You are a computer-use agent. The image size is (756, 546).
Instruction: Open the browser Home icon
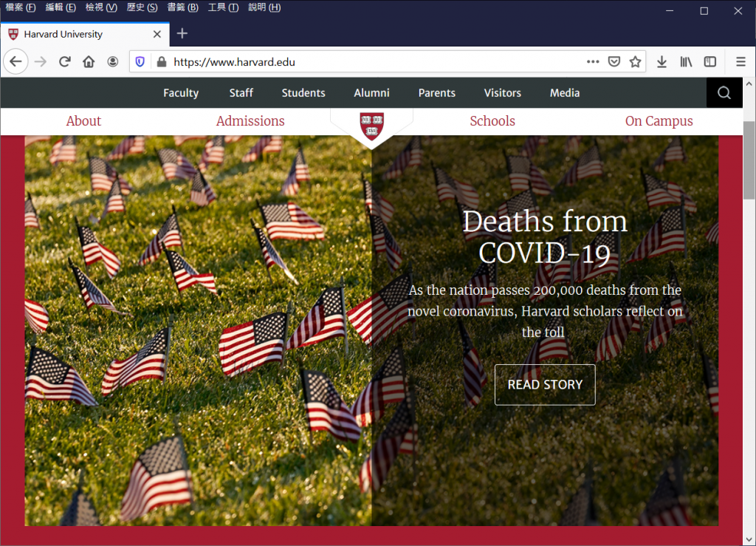pos(89,62)
